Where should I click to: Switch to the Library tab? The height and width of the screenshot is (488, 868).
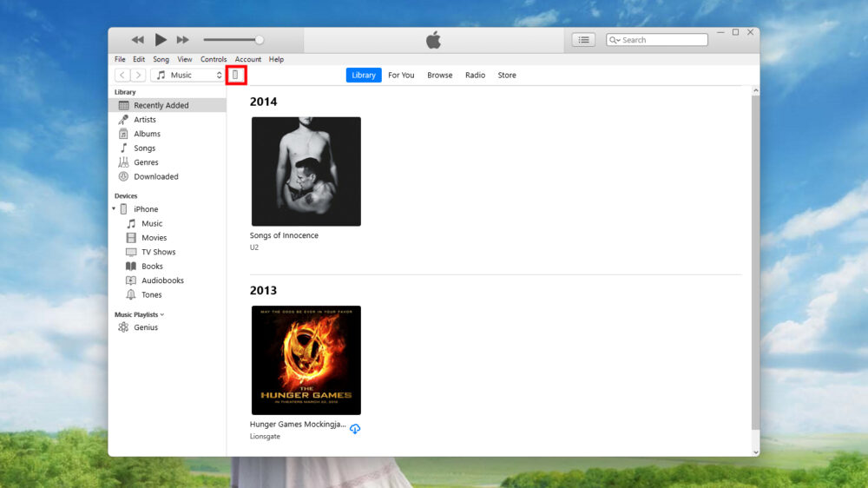click(x=364, y=75)
